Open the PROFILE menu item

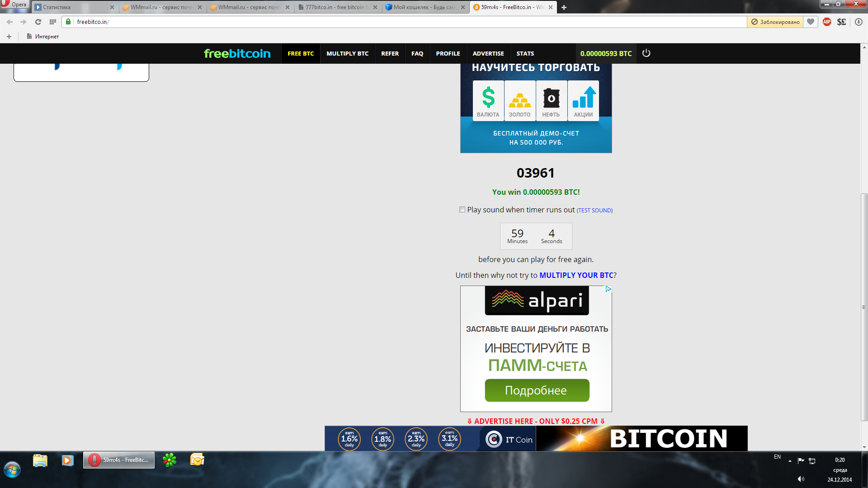448,53
